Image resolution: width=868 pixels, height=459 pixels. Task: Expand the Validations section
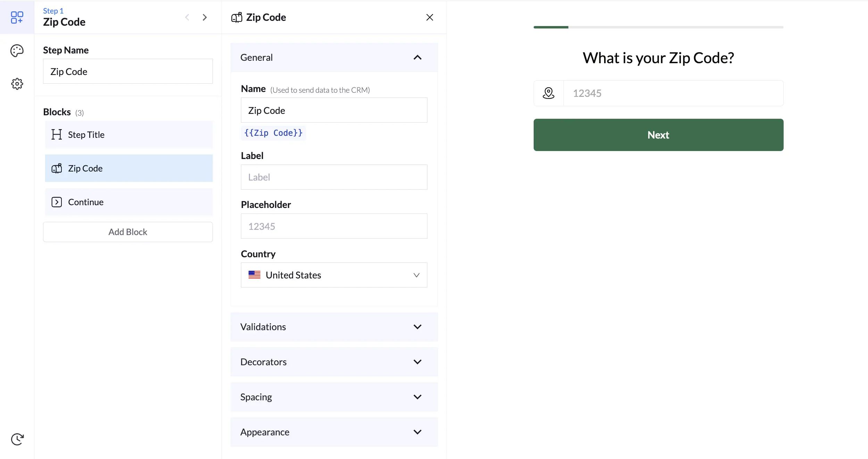(334, 327)
